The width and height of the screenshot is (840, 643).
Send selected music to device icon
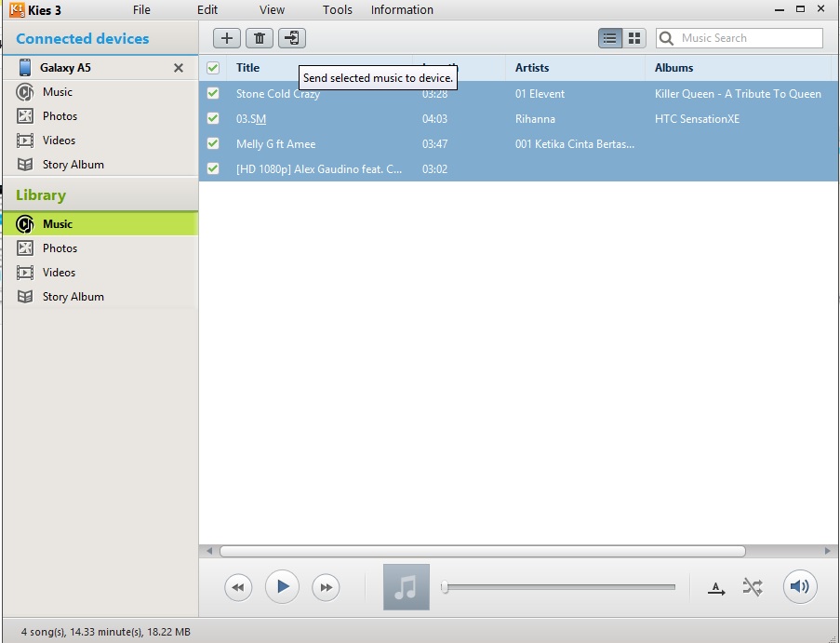292,38
